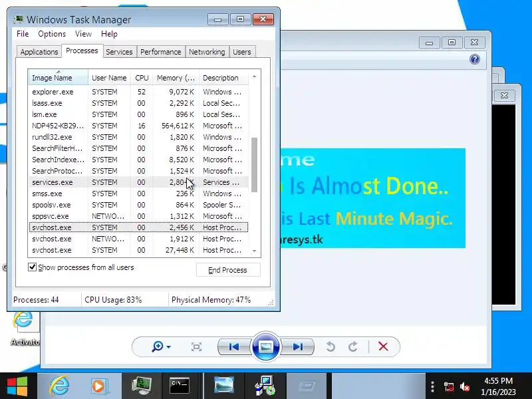Sort by Memory column header

(176, 78)
